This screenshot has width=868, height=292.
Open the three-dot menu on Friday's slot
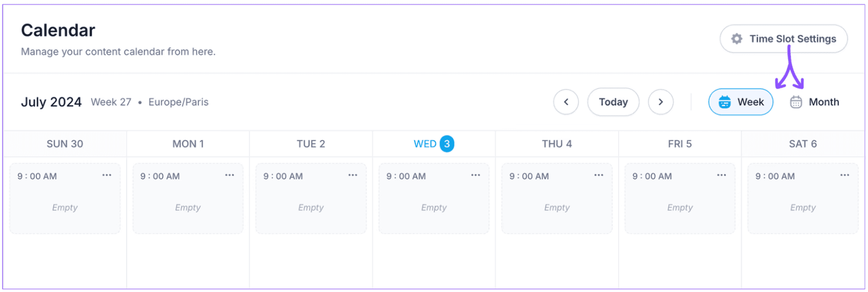(x=721, y=175)
